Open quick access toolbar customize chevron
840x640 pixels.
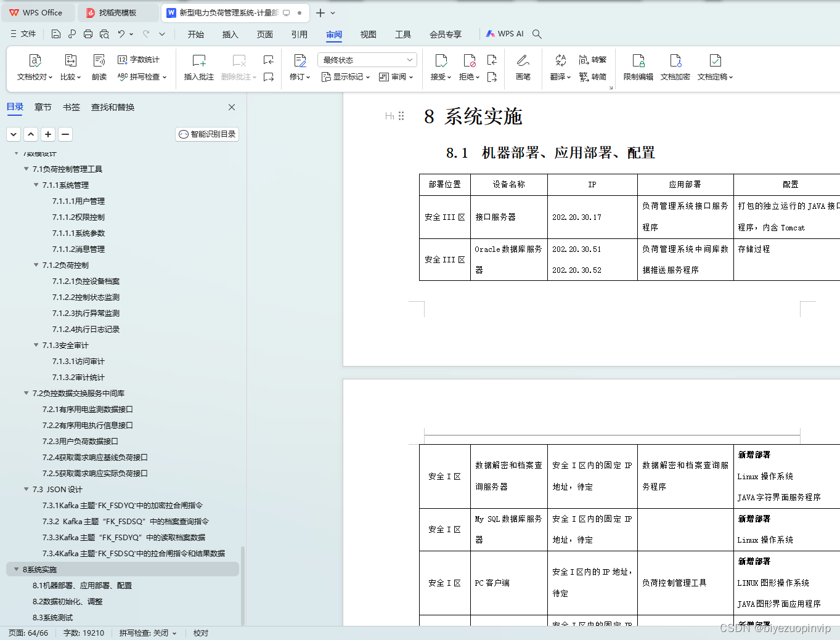point(162,34)
